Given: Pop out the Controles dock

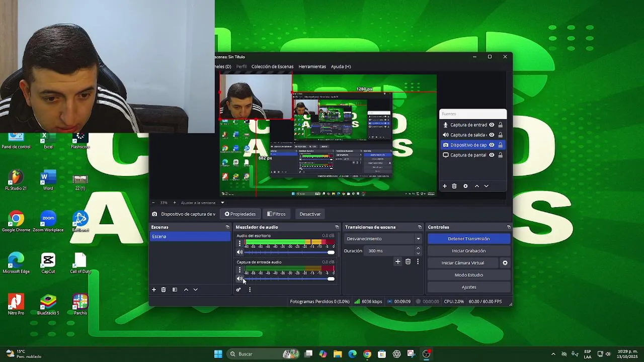Looking at the screenshot, I should (x=509, y=227).
